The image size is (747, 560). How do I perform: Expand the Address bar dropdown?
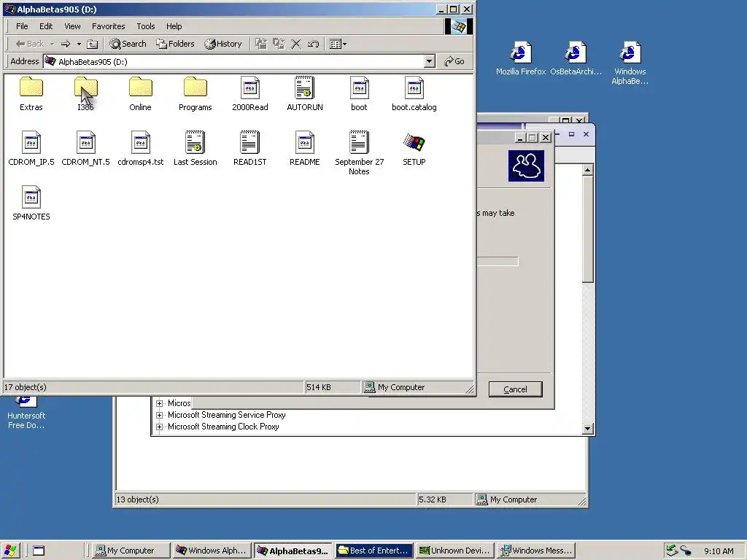click(x=429, y=61)
